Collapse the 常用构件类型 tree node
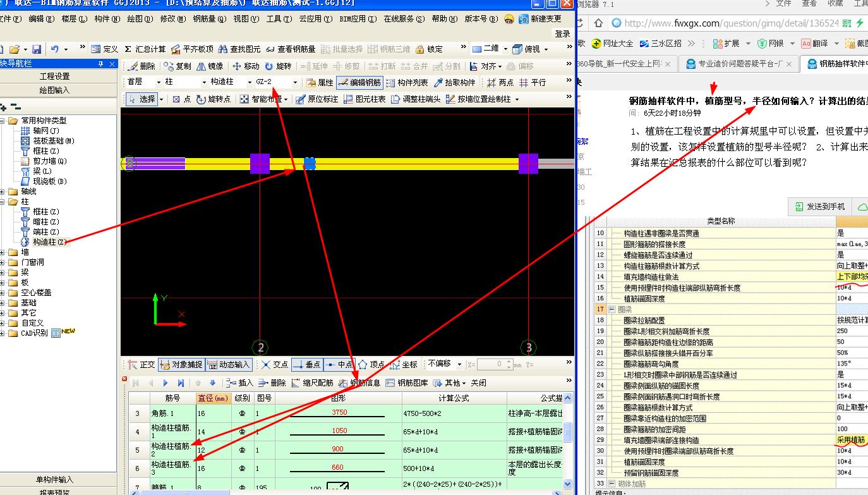Viewport: 868px width, 495px height. pyautogui.click(x=3, y=120)
